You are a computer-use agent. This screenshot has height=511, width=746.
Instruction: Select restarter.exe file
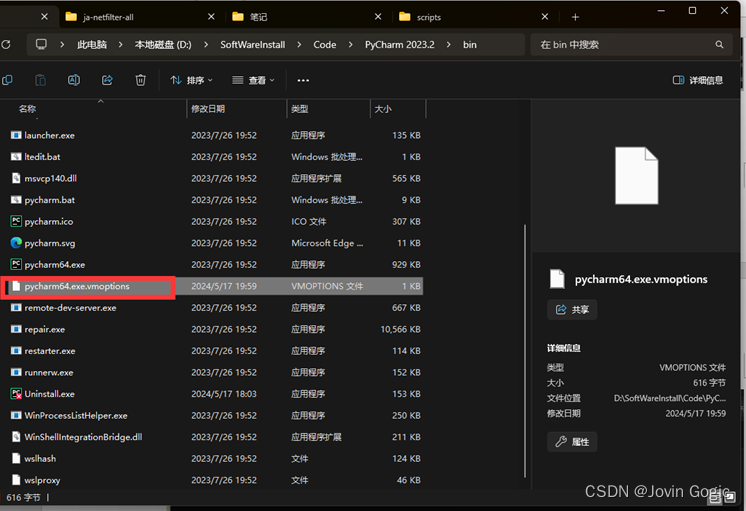point(212,351)
